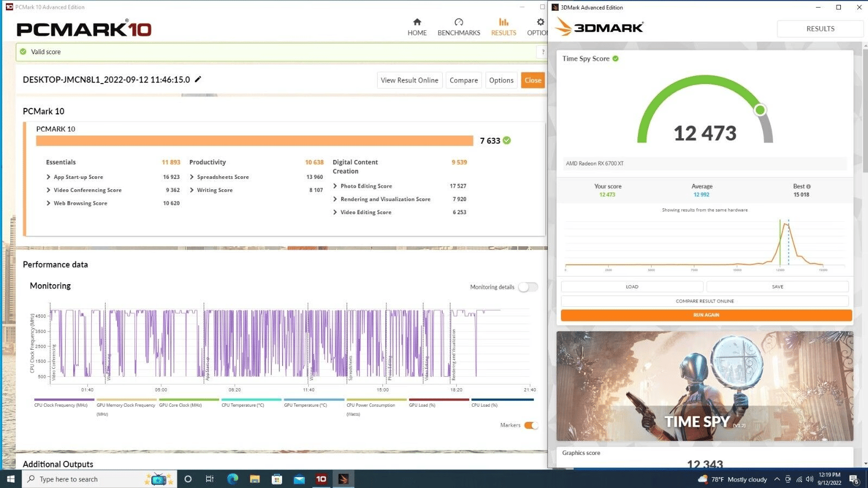Click the orange RUN AGAIN button
This screenshot has height=488, width=868.
706,315
